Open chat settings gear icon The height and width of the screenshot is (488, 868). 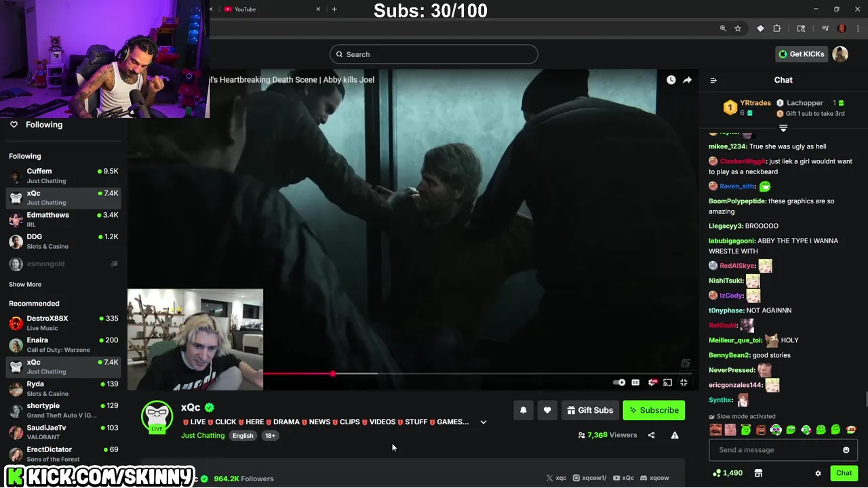pyautogui.click(x=818, y=473)
